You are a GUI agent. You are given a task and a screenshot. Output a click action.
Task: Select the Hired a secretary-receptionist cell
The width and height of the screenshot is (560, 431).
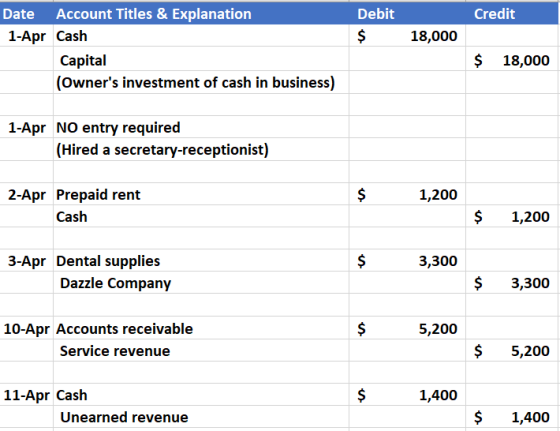tap(201, 149)
